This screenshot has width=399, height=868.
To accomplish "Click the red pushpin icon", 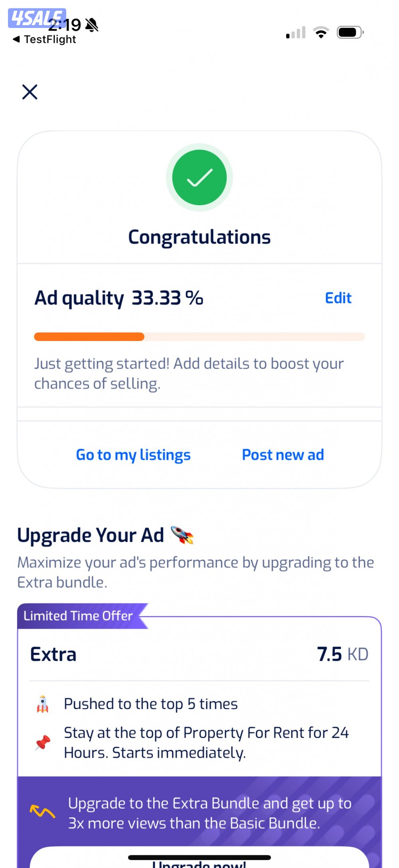I will [x=43, y=743].
